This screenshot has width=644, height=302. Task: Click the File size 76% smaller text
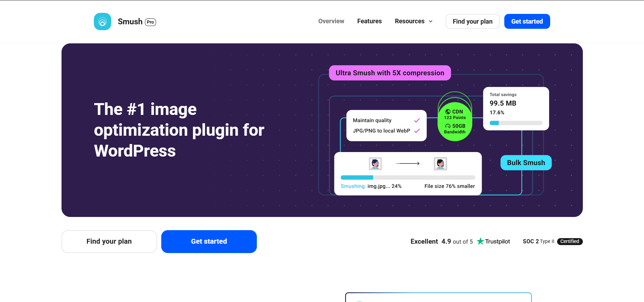click(x=450, y=186)
